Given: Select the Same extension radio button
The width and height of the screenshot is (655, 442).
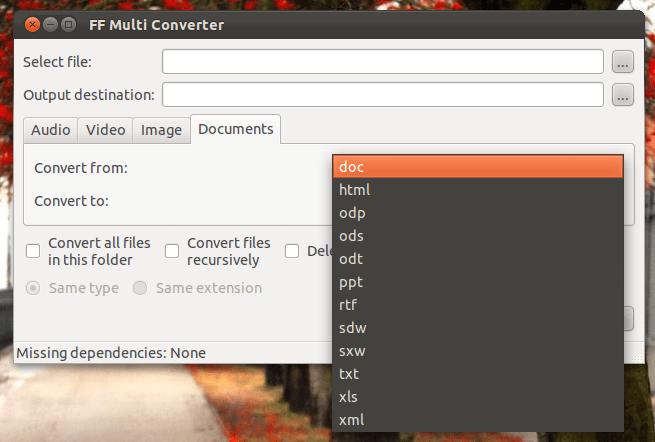Looking at the screenshot, I should [x=140, y=288].
